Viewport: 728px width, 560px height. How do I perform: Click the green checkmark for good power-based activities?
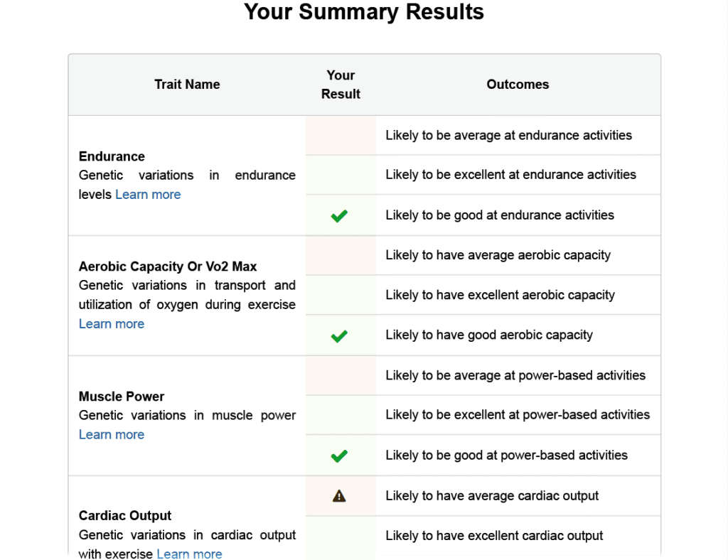coord(339,456)
